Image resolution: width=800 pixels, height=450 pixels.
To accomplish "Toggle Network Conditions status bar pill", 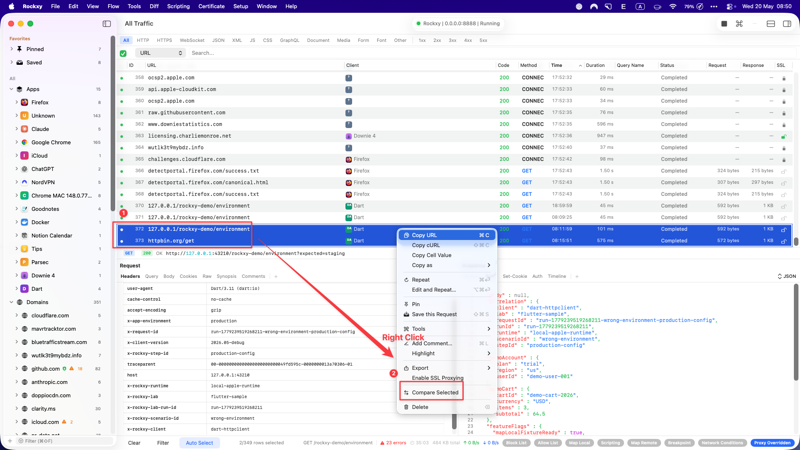I will point(722,443).
